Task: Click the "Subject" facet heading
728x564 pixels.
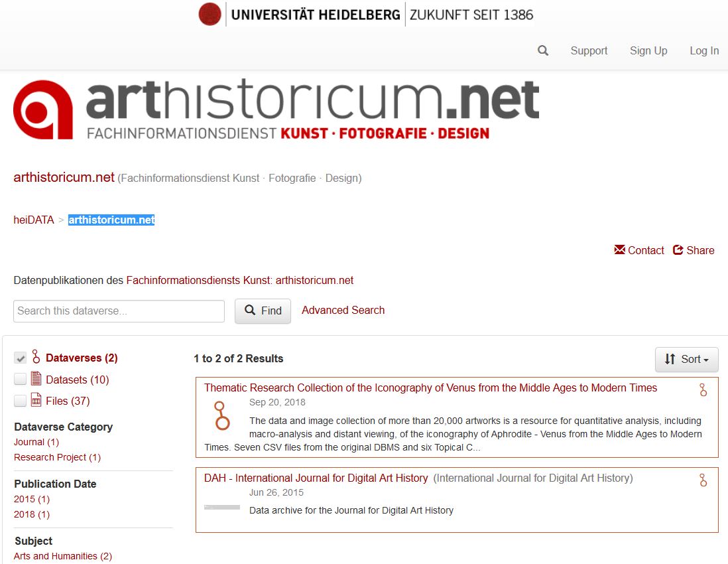Action: 33,541
